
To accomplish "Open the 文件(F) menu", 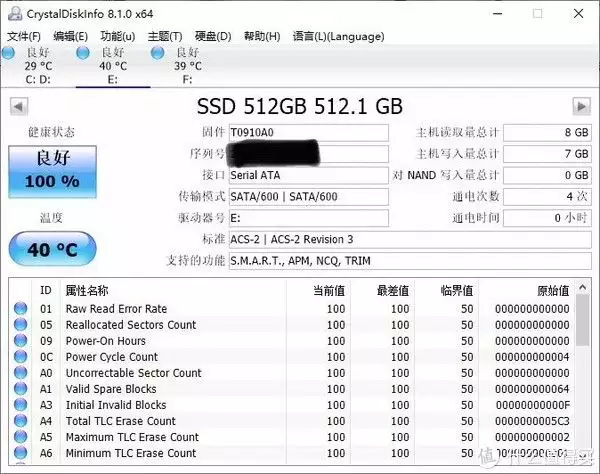I will [24, 36].
